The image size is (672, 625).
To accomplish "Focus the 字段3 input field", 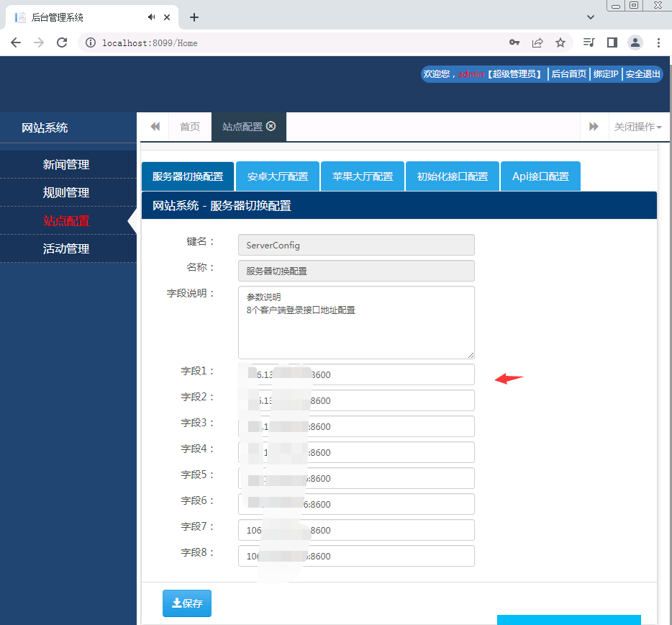I will pyautogui.click(x=356, y=426).
